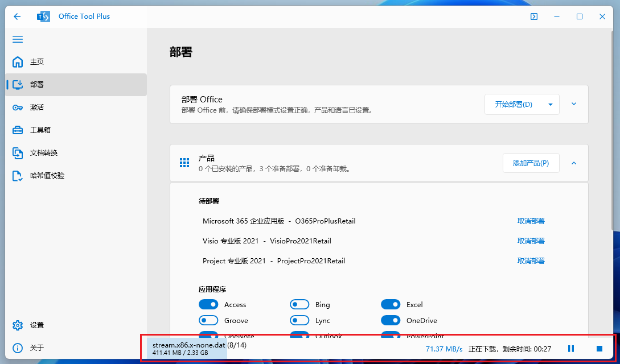Click 取消部署 for Project 专业版 2021
Screen dimensions: 620x364
[x=531, y=261]
